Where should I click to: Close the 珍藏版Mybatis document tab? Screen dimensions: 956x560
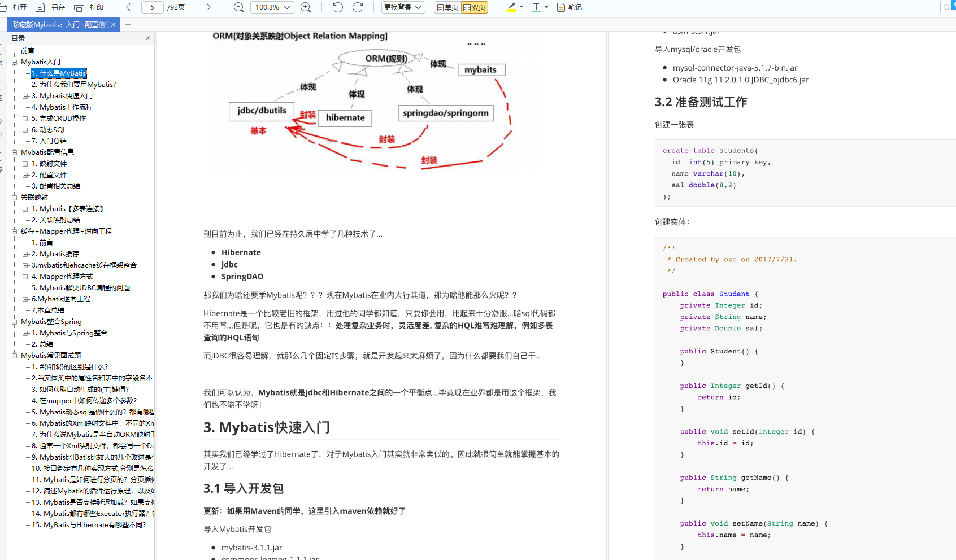114,25
